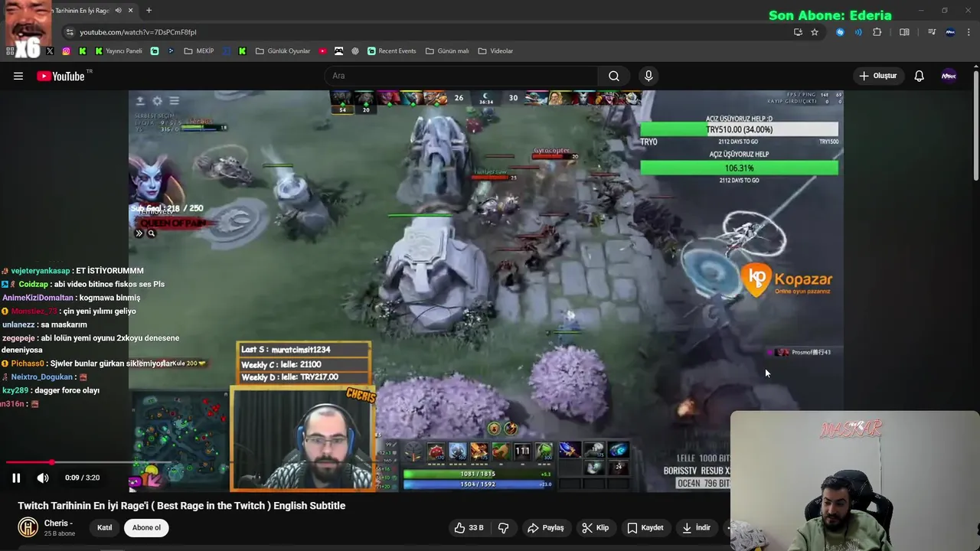The width and height of the screenshot is (980, 551).
Task: Click the video title text
Action: click(181, 506)
